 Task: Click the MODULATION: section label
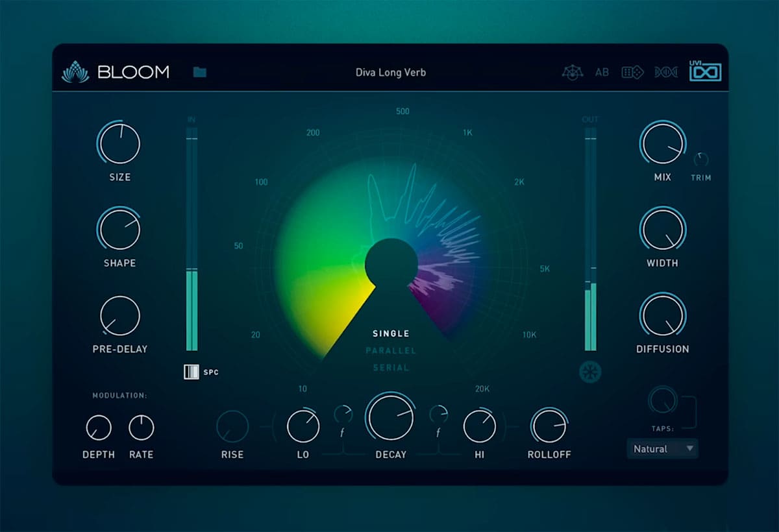point(119,395)
